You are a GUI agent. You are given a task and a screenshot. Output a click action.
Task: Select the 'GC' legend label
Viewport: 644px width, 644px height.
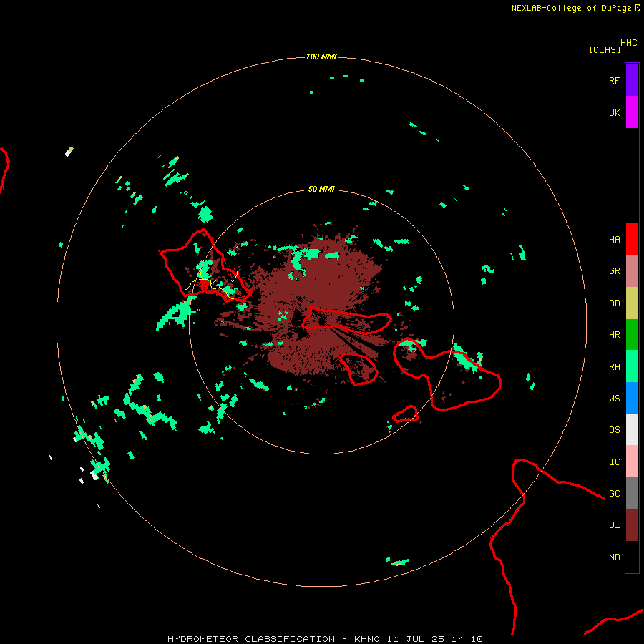click(x=614, y=493)
